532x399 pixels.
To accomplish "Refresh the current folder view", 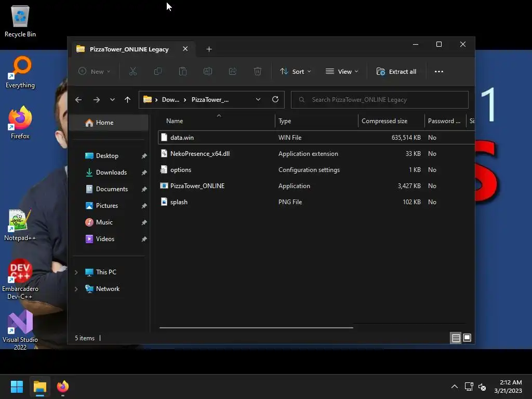I will click(x=275, y=99).
